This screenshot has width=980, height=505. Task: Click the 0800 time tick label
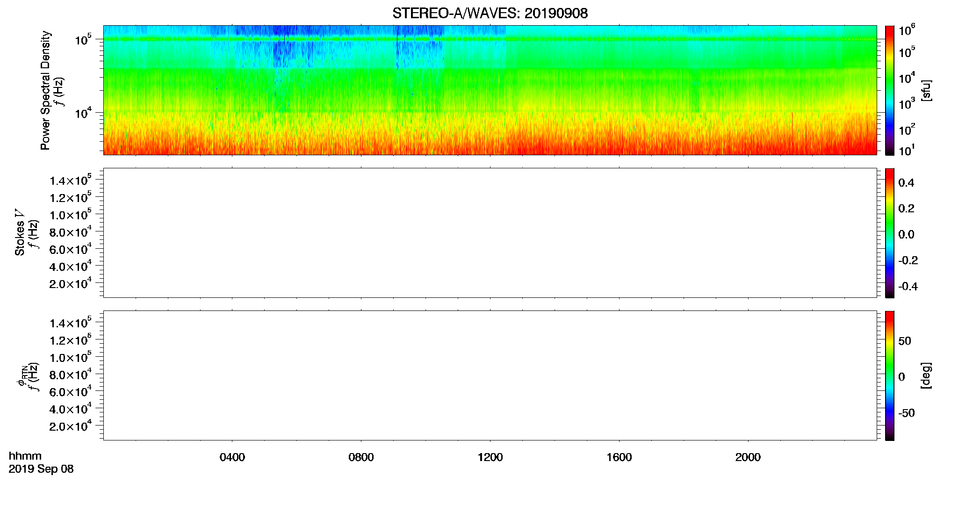(361, 457)
